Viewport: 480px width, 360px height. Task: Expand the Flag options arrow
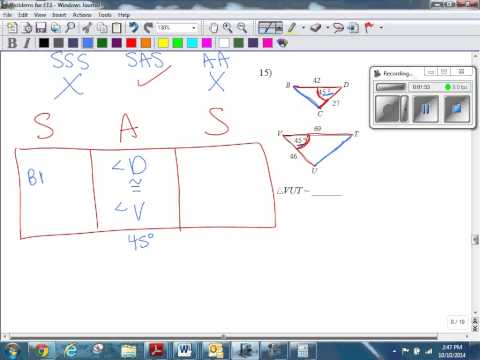[381, 28]
